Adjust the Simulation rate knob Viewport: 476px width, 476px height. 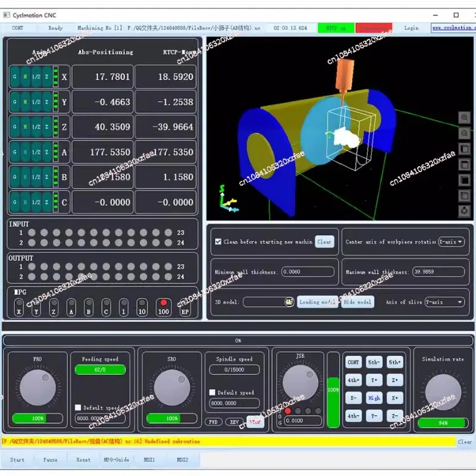tap(443, 392)
